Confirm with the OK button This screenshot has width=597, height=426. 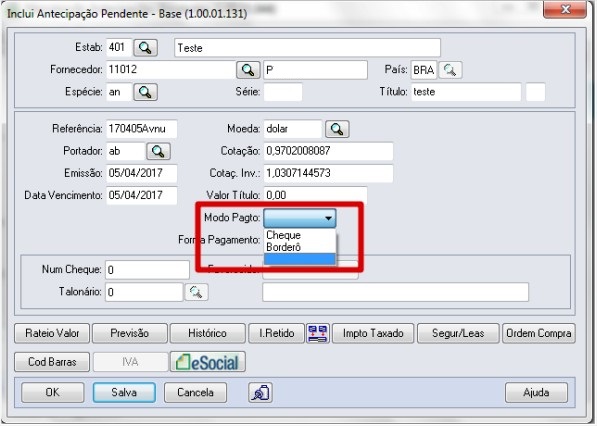coord(53,392)
